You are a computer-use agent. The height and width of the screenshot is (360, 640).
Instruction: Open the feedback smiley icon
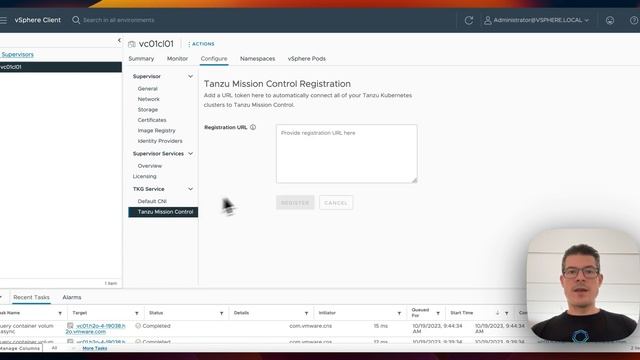point(610,20)
